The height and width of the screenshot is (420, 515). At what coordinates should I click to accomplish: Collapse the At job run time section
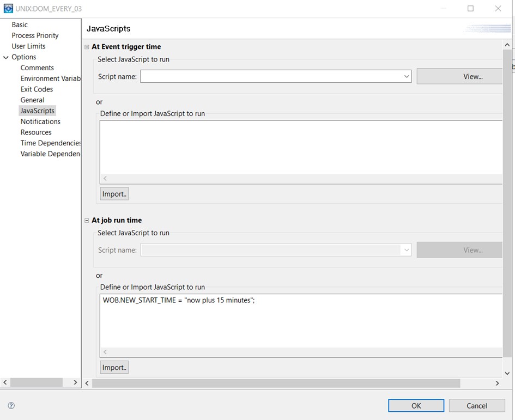[x=87, y=220]
